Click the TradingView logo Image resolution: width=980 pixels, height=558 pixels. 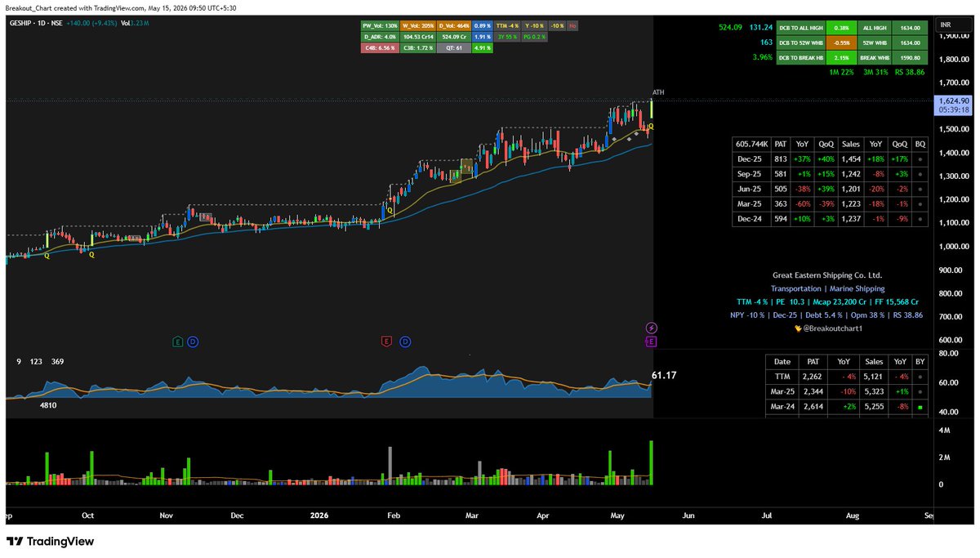[x=51, y=541]
